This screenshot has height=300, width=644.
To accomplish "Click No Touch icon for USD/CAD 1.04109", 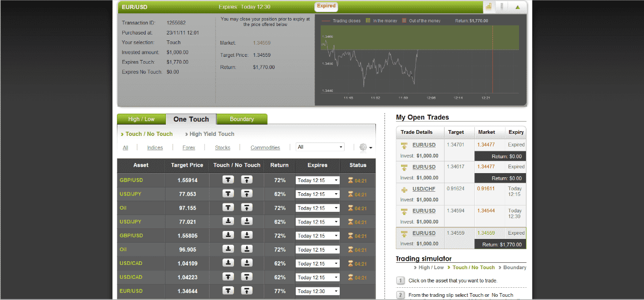I will 247,263.
